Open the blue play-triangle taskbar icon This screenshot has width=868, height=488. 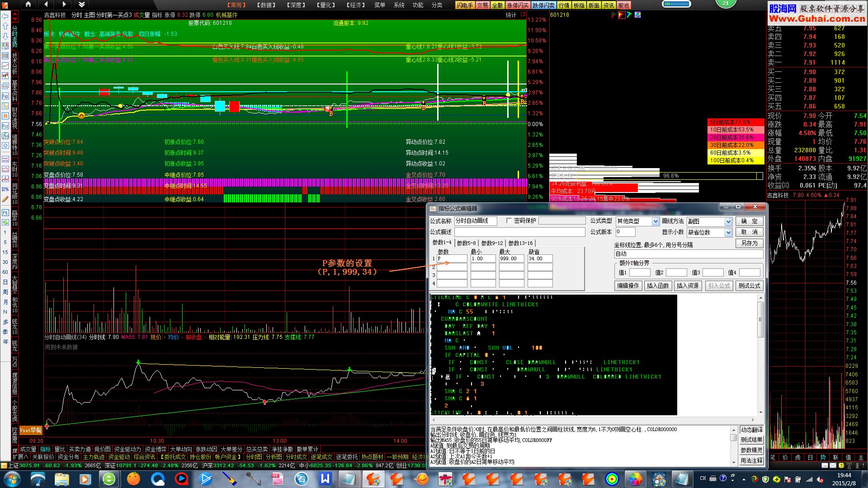coord(205,479)
